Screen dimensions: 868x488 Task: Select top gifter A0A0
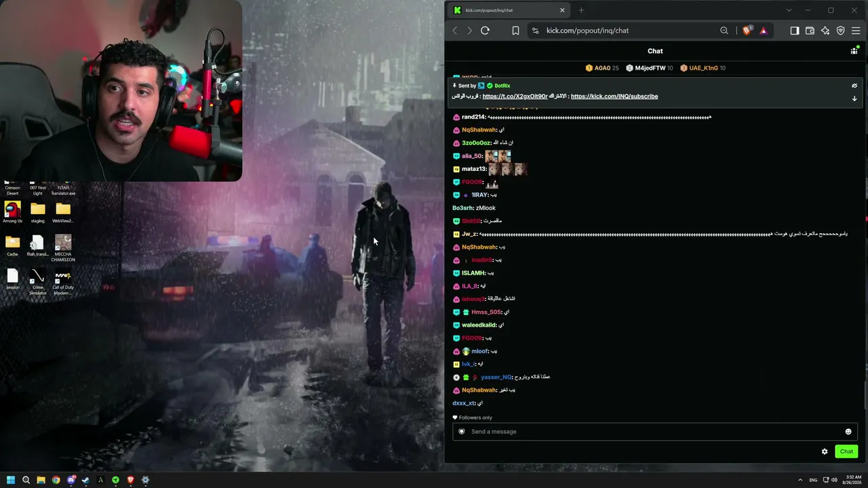[602, 68]
